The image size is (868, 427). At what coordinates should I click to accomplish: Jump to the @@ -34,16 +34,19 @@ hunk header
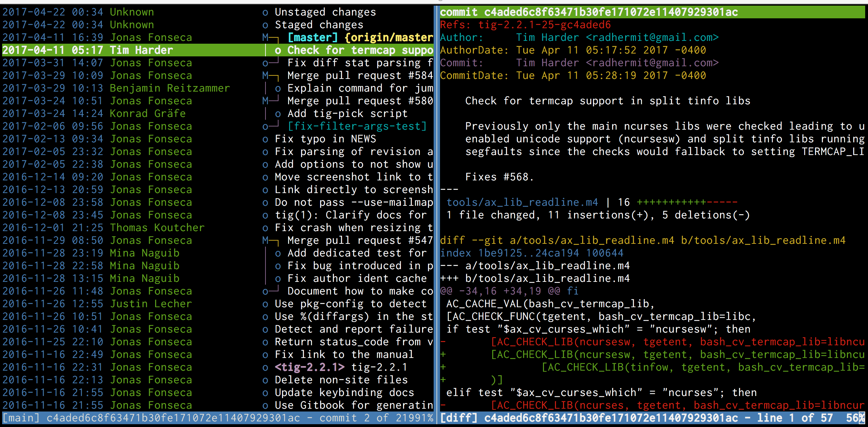coord(509,291)
